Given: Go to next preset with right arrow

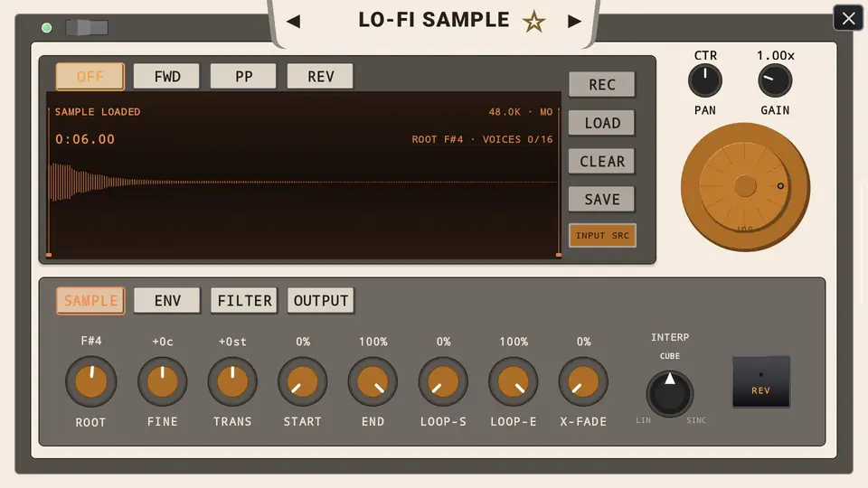Looking at the screenshot, I should 575,22.
